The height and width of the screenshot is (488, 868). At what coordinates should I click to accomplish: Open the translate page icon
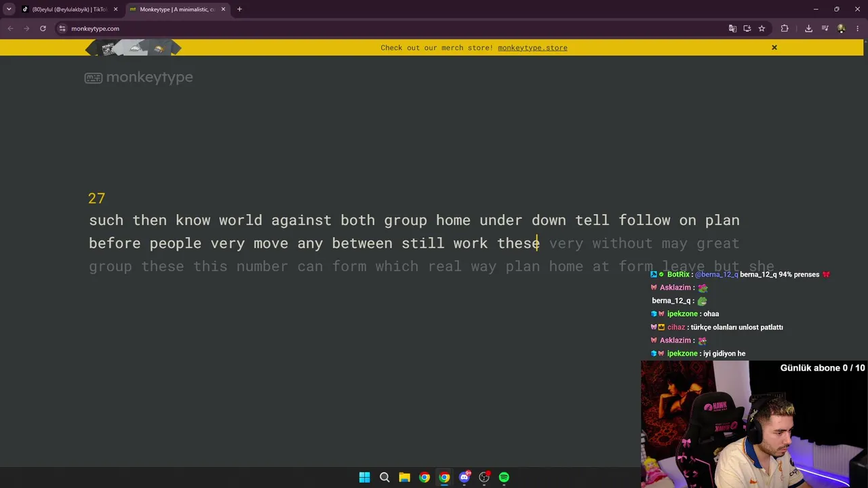(732, 28)
